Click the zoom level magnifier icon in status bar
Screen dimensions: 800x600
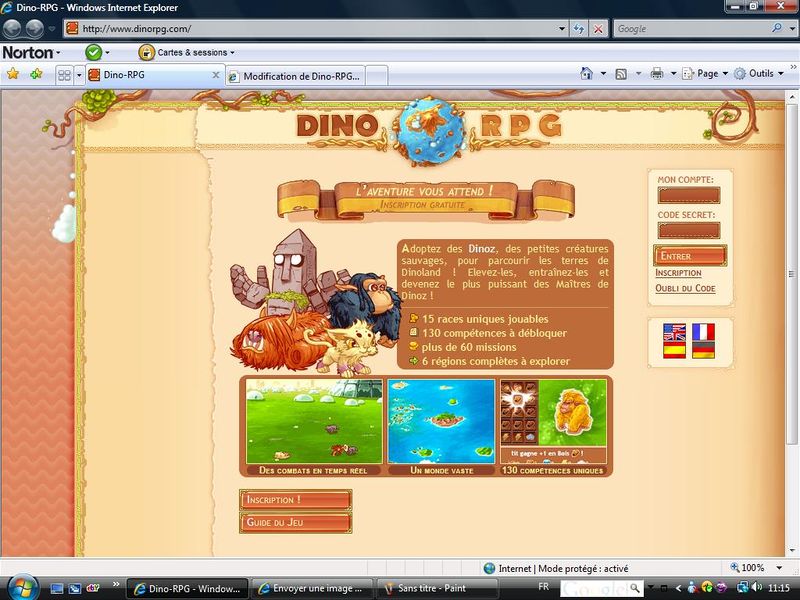pos(735,567)
